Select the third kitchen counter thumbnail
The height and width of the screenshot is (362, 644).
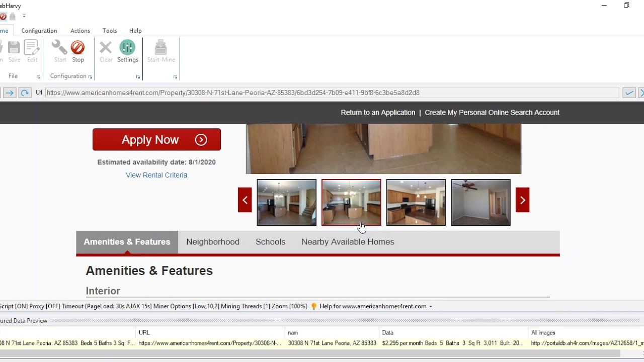(416, 202)
